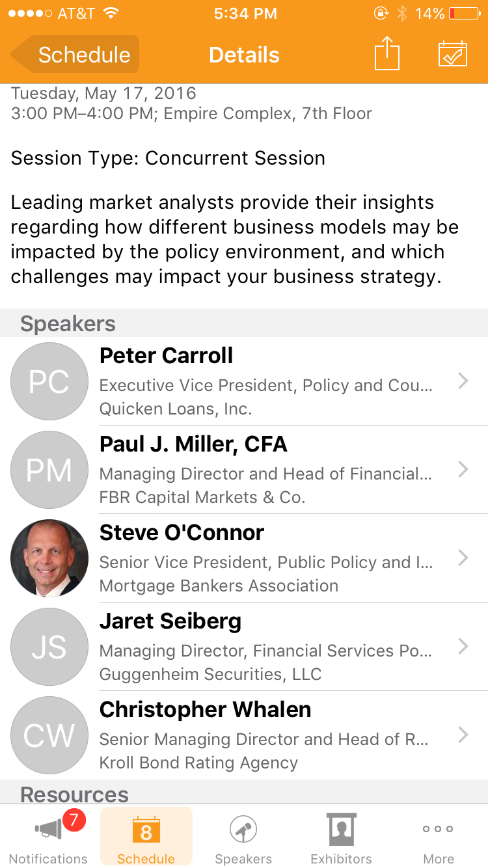Tap the JS avatar for Jaret Seiberg
This screenshot has height=868, width=488.
[x=49, y=647]
